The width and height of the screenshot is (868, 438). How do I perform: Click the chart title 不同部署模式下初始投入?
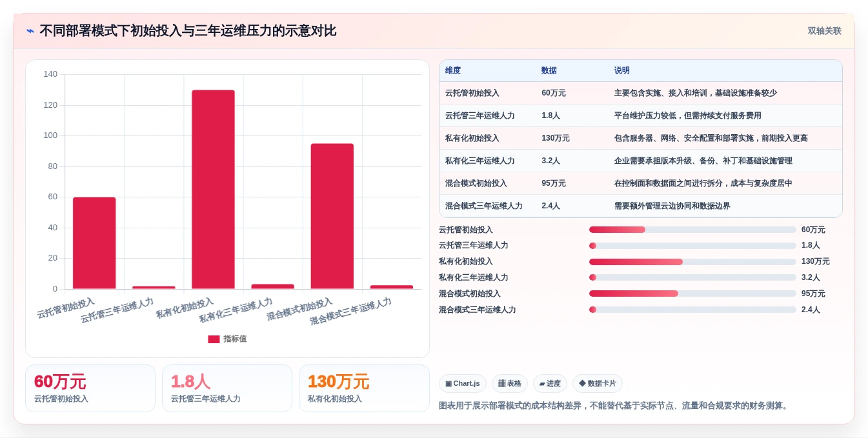188,31
